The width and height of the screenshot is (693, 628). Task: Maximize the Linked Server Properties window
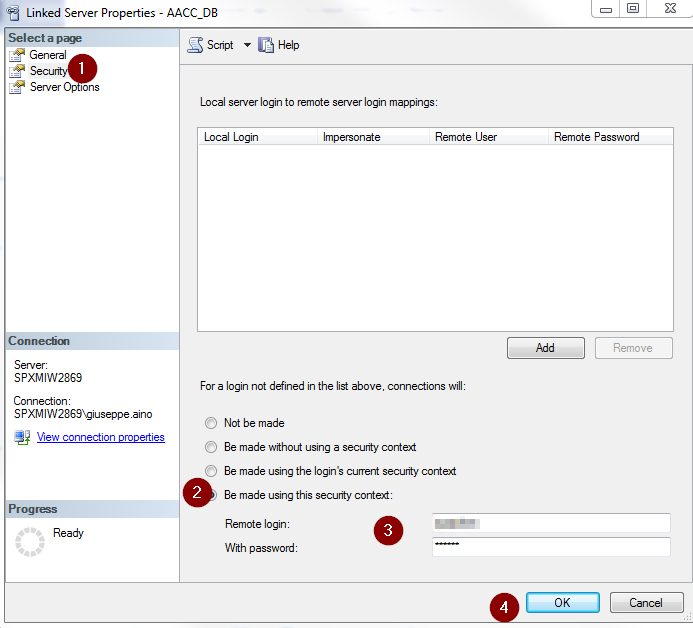point(633,9)
